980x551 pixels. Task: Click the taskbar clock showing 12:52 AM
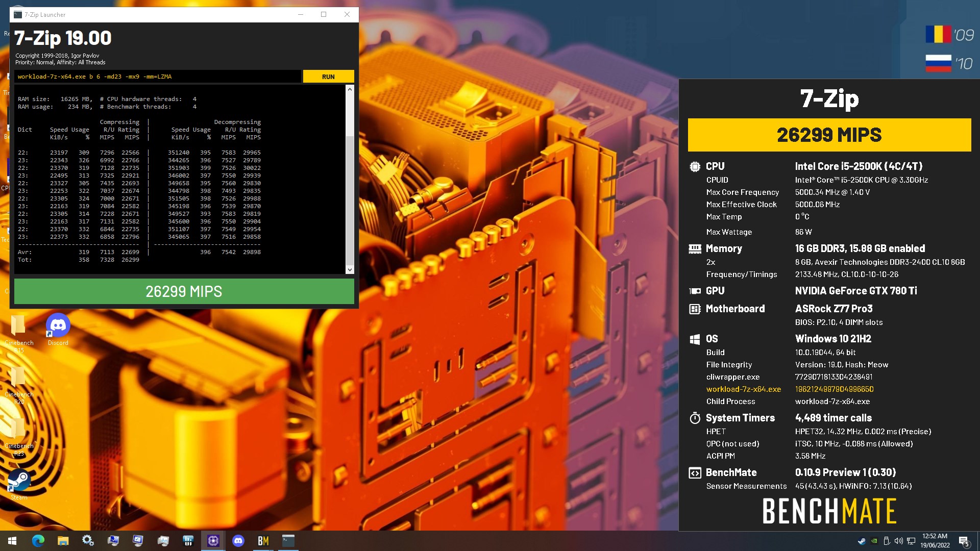(x=935, y=541)
